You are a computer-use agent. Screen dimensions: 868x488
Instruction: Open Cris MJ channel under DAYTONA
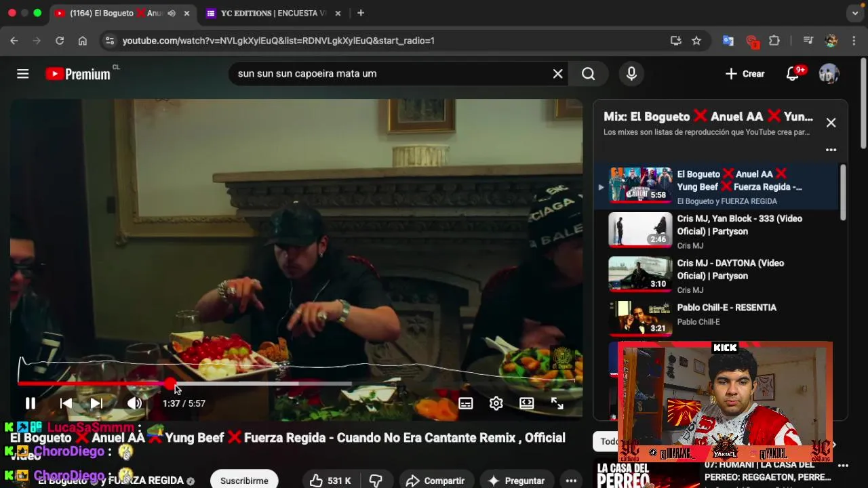point(690,290)
